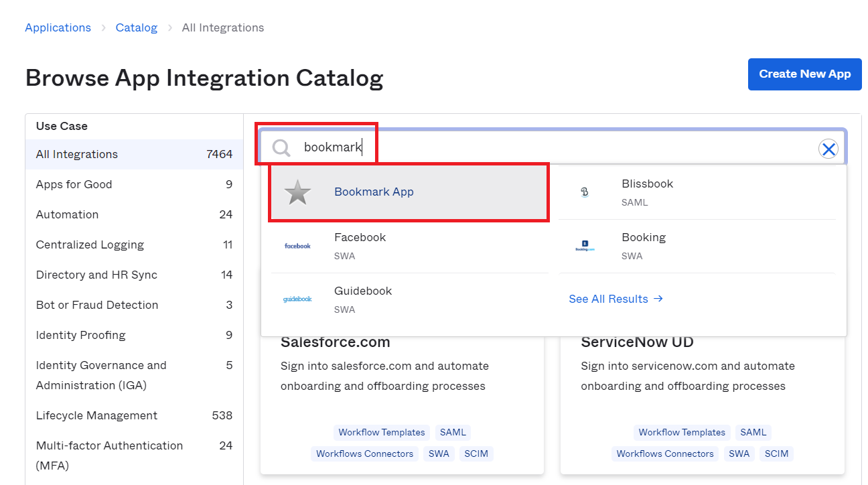868x485 pixels.
Task: Open See All Results arrow link
Action: (x=616, y=299)
